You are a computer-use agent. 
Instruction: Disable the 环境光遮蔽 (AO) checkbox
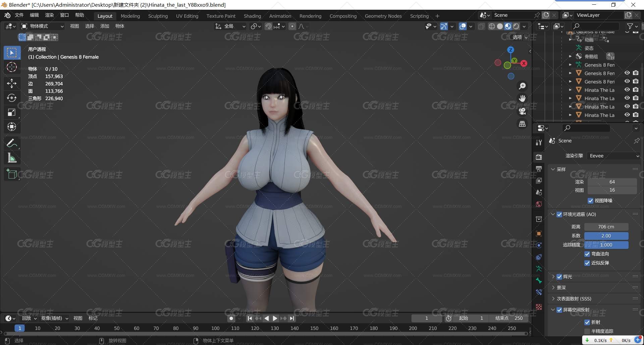coord(559,214)
